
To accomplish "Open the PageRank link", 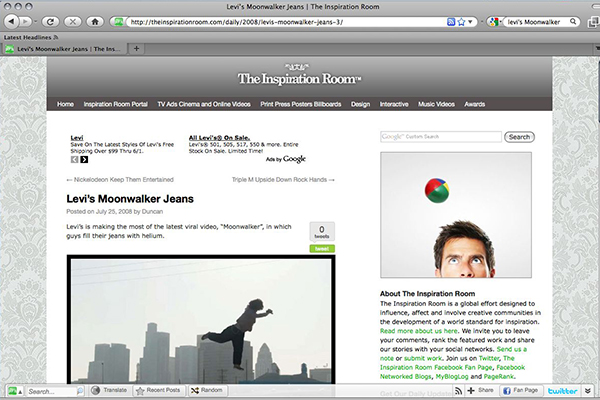I will pyautogui.click(x=499, y=377).
